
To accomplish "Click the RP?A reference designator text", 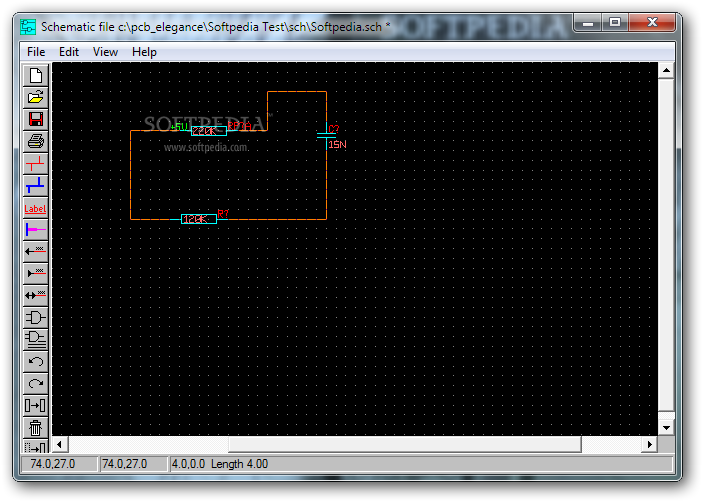I will [x=239, y=126].
